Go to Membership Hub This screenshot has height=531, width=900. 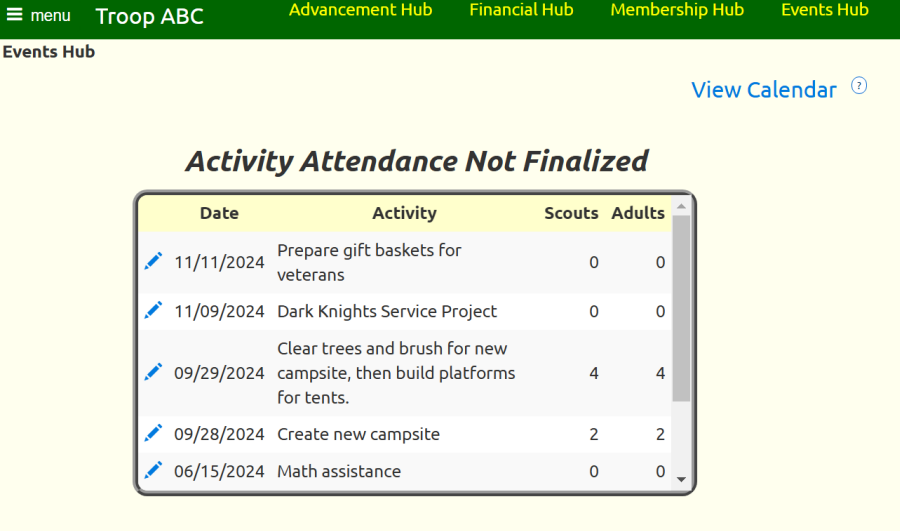[677, 10]
